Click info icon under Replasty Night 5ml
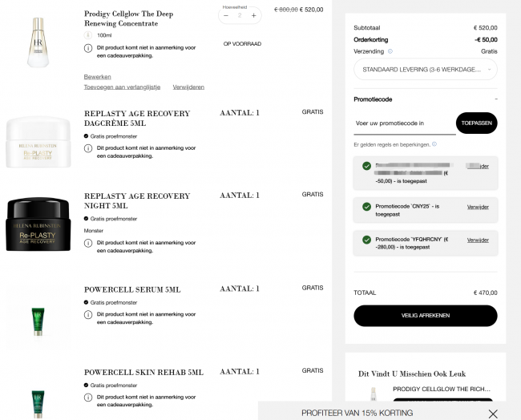 88,243
